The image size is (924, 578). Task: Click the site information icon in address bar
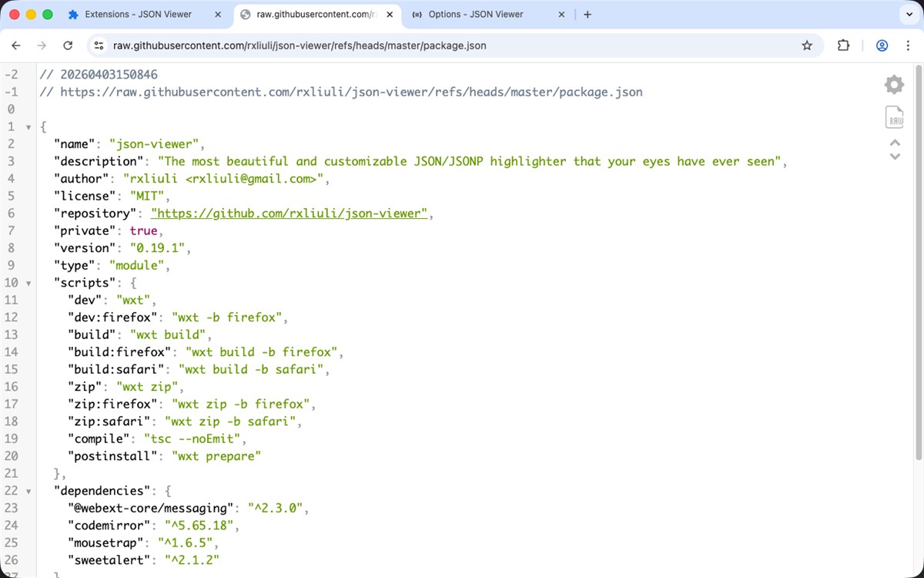pyautogui.click(x=99, y=45)
